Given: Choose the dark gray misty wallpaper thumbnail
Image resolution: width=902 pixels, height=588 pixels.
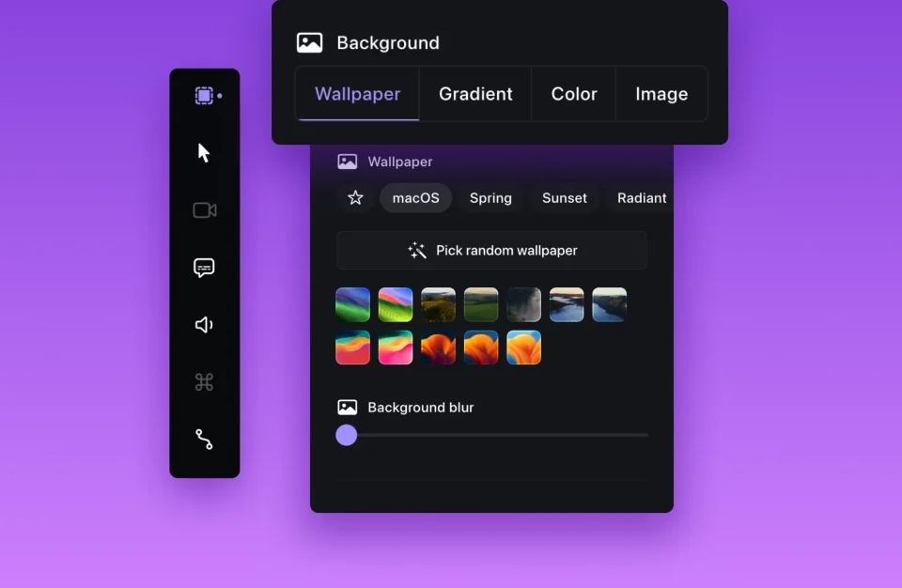Looking at the screenshot, I should 523,304.
